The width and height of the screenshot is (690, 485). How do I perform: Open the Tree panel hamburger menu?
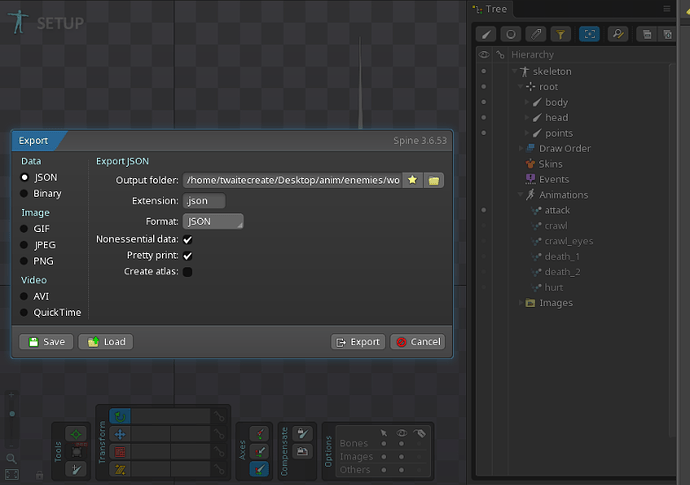click(x=667, y=9)
